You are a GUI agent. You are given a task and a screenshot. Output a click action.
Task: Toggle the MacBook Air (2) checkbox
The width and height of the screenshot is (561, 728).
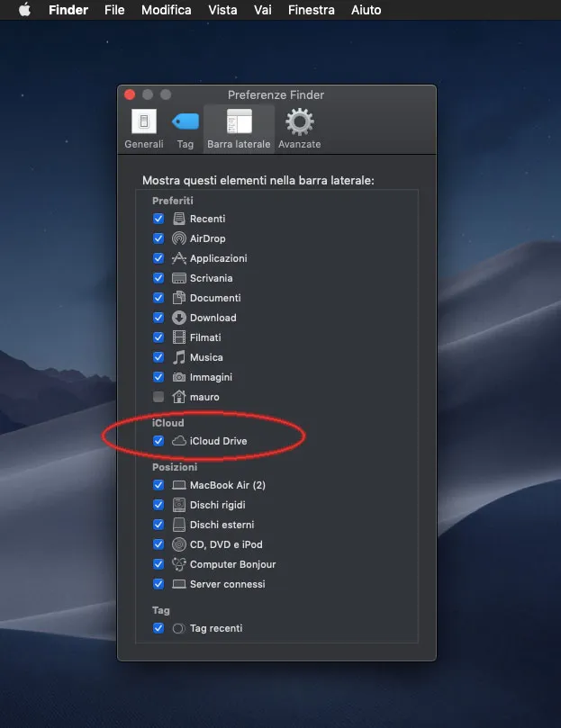[158, 485]
